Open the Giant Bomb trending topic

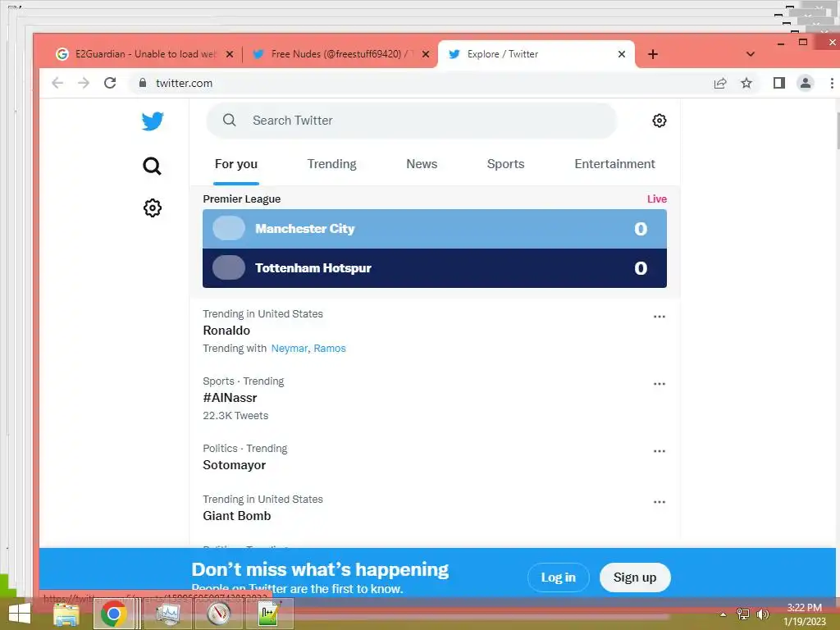[237, 516]
